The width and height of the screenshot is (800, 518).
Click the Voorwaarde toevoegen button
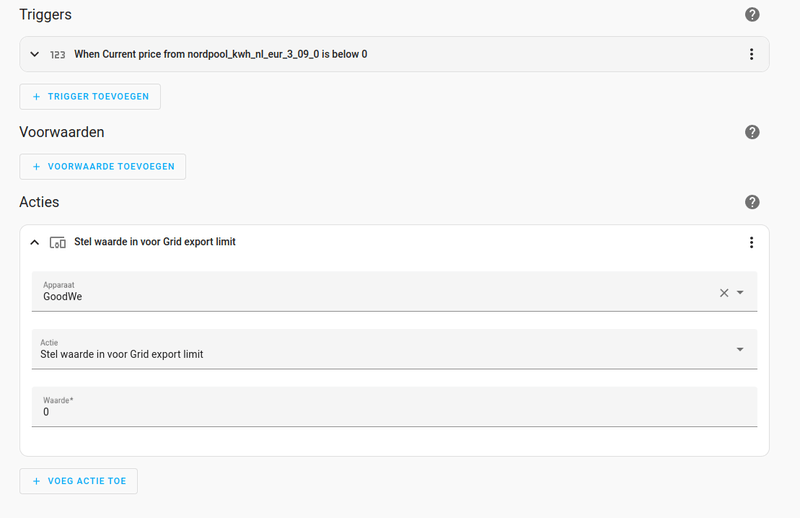(x=103, y=166)
